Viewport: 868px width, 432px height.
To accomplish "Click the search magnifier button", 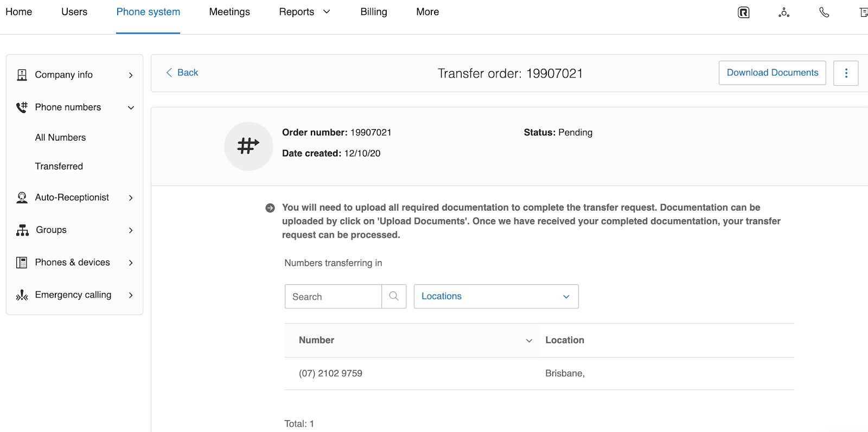I will click(394, 296).
